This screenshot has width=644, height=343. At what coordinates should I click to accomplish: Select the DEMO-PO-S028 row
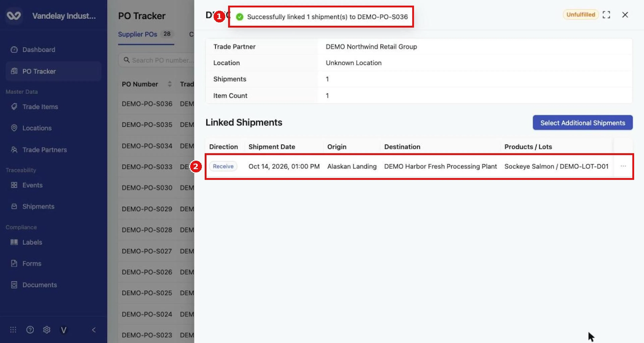click(x=156, y=230)
